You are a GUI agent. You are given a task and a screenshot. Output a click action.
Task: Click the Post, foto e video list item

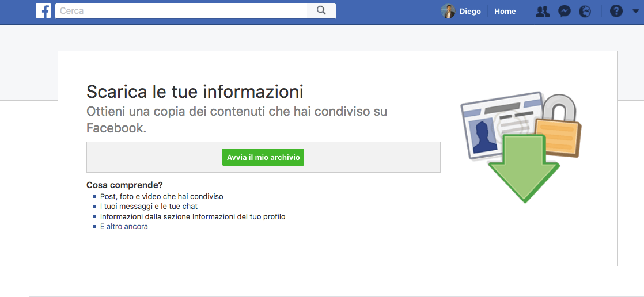tap(161, 196)
